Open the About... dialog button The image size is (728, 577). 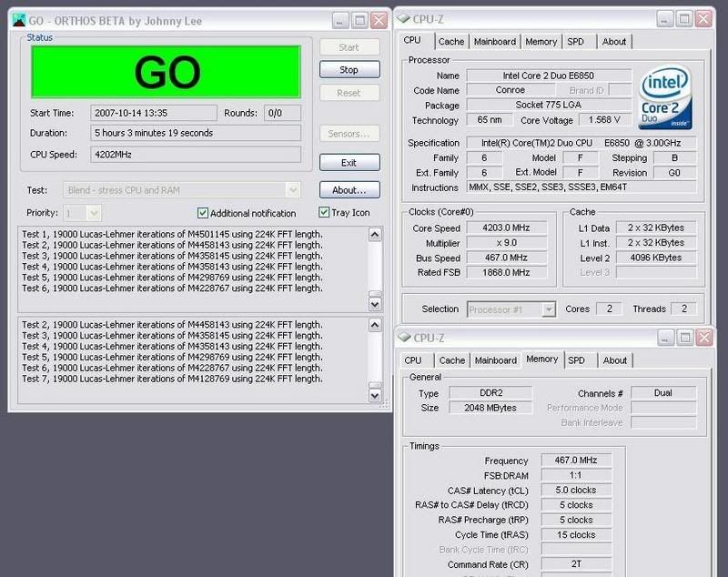coord(349,190)
